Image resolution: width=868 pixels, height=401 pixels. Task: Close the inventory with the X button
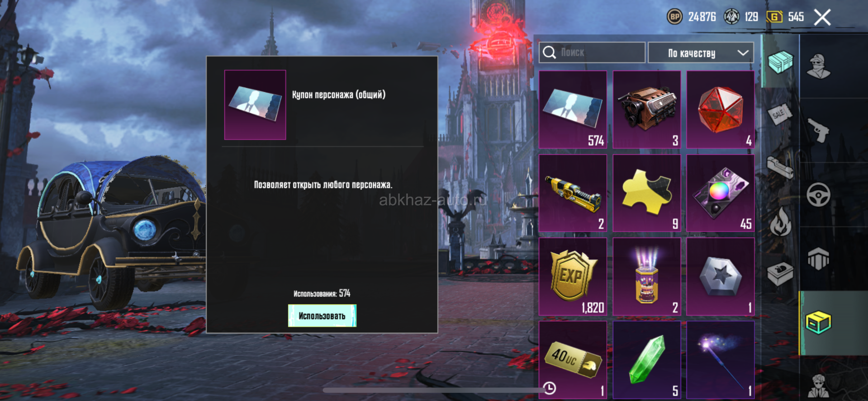pyautogui.click(x=822, y=18)
